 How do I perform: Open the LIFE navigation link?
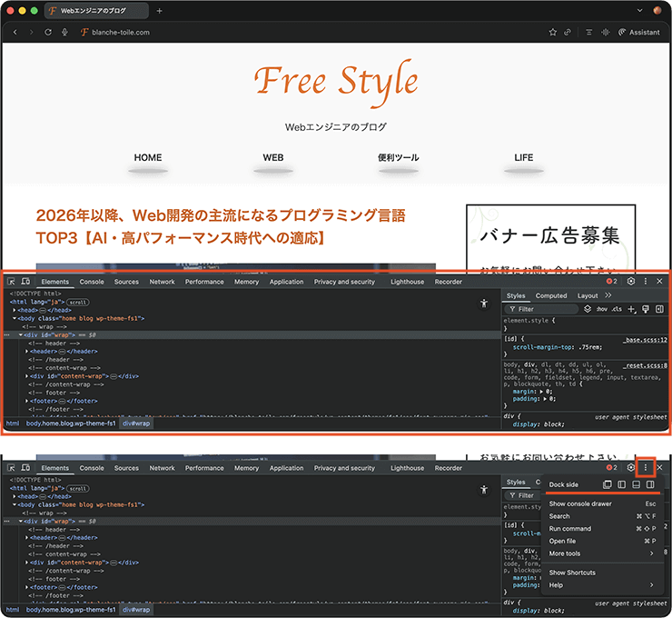(524, 157)
